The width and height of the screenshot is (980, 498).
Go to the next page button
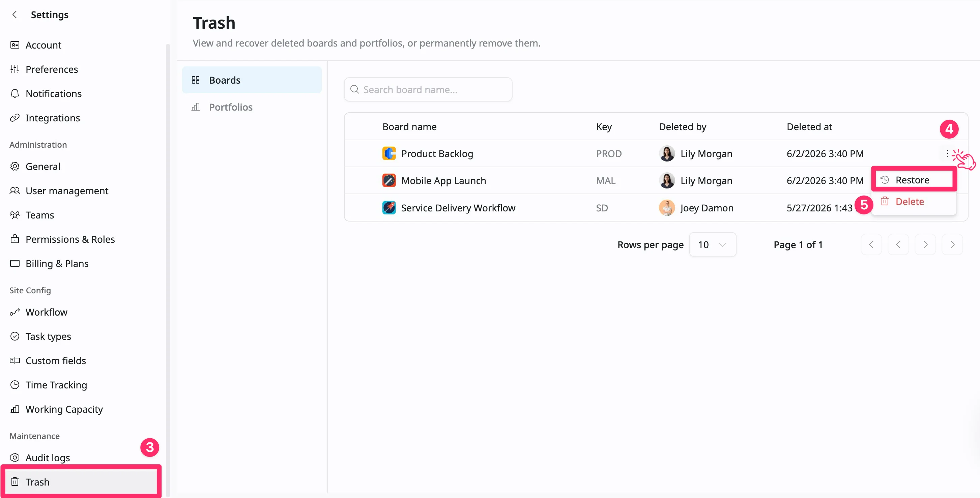click(925, 245)
